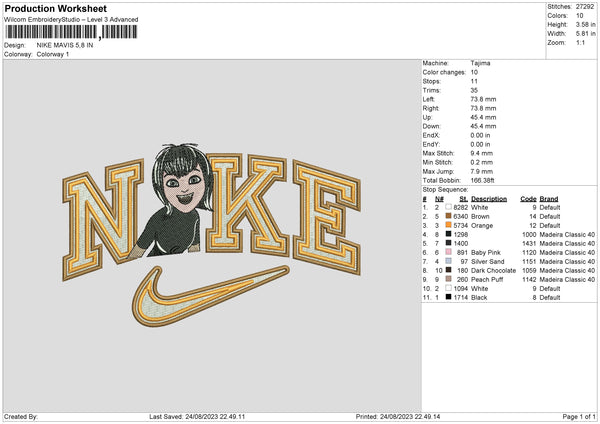The width and height of the screenshot is (600, 424).
Task: Click the 'Up:' measurement label
Action: tap(427, 117)
